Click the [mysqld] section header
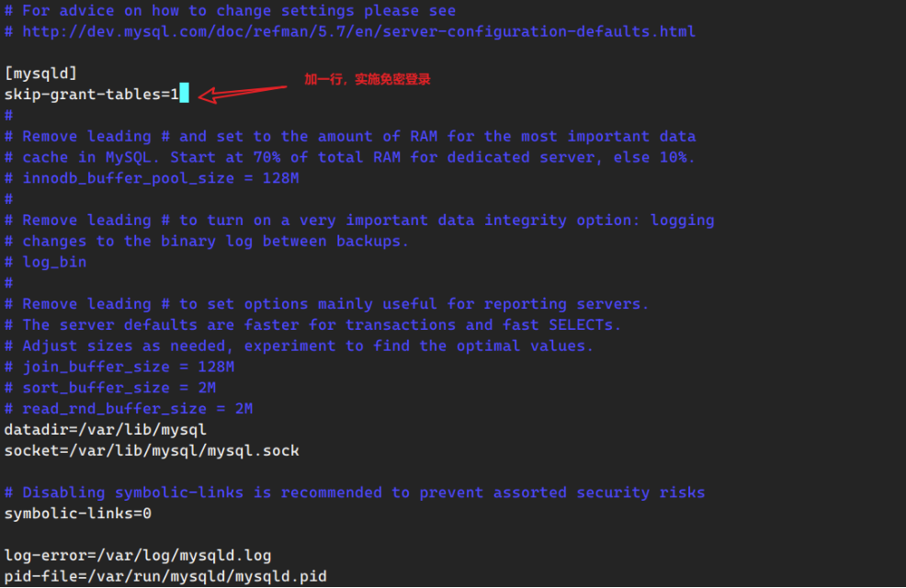This screenshot has width=906, height=588. click(x=41, y=73)
